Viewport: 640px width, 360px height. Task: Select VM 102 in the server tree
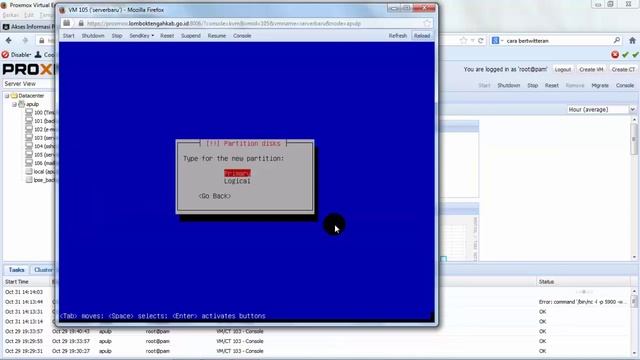pyautogui.click(x=40, y=129)
